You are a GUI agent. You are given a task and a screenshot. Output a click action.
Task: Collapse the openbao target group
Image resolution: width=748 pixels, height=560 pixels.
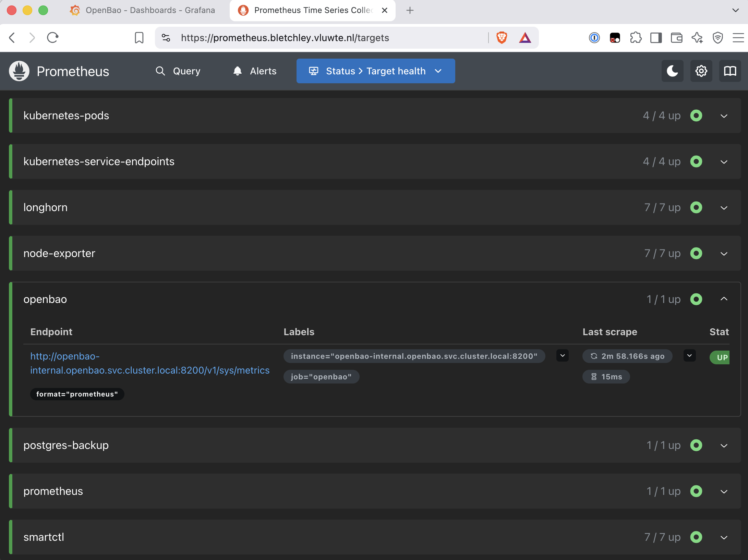point(724,299)
